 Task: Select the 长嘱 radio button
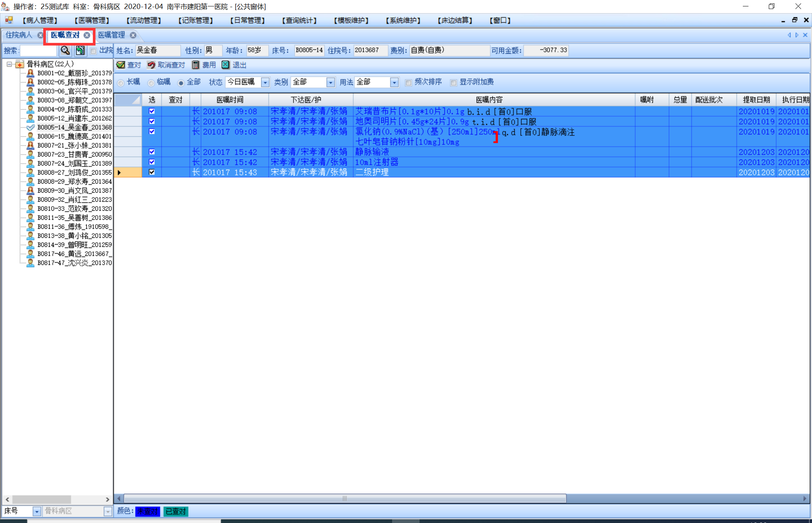click(121, 83)
